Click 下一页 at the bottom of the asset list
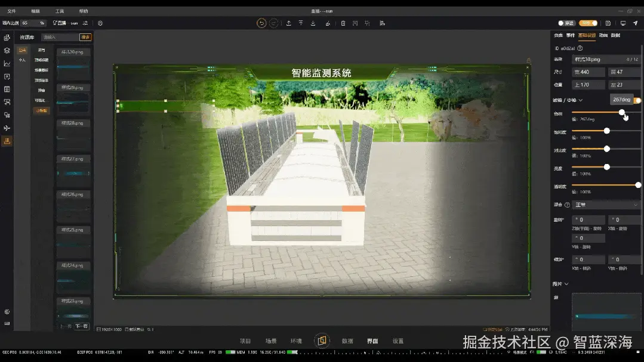The image size is (644, 362). 82,327
